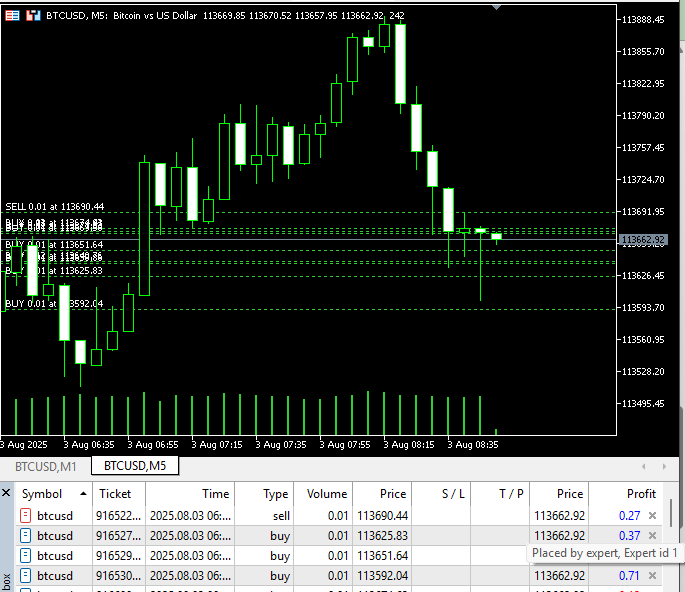This screenshot has width=685, height=592.
Task: Sort positions by Ticket column
Action: click(119, 494)
